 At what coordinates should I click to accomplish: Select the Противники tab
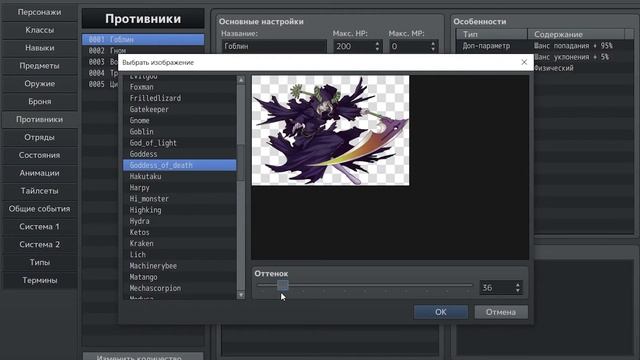point(39,120)
